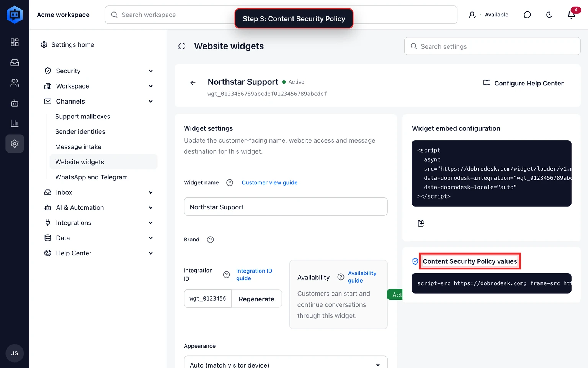Click the shield icon beside Content Security Policy
Image resolution: width=588 pixels, height=368 pixels.
[415, 261]
